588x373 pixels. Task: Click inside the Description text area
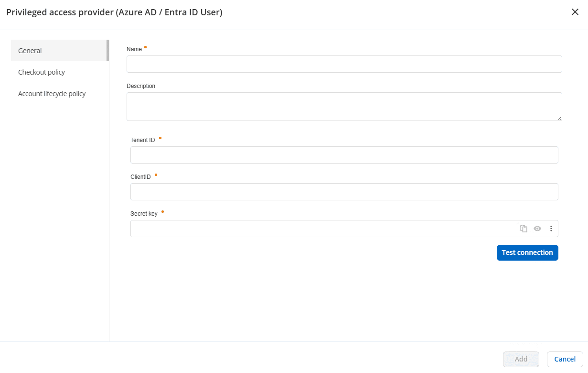pyautogui.click(x=344, y=106)
